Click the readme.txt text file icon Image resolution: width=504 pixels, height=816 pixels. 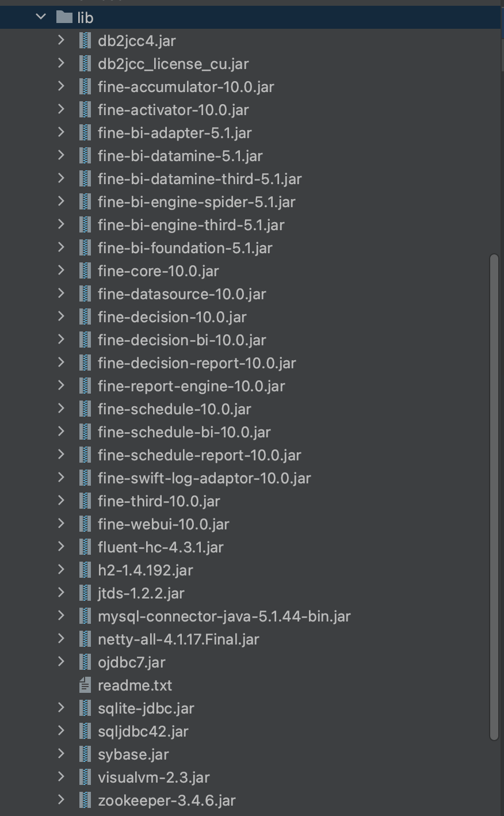tap(85, 685)
